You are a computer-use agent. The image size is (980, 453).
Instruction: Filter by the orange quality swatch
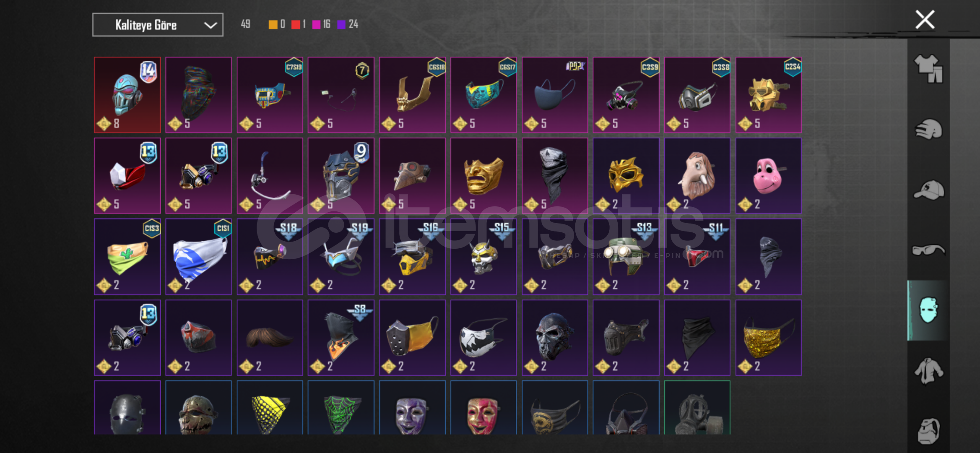click(273, 24)
